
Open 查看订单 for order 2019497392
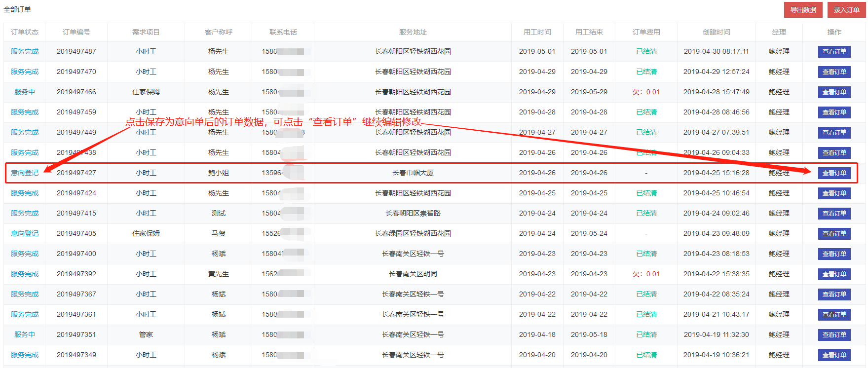[x=834, y=274]
